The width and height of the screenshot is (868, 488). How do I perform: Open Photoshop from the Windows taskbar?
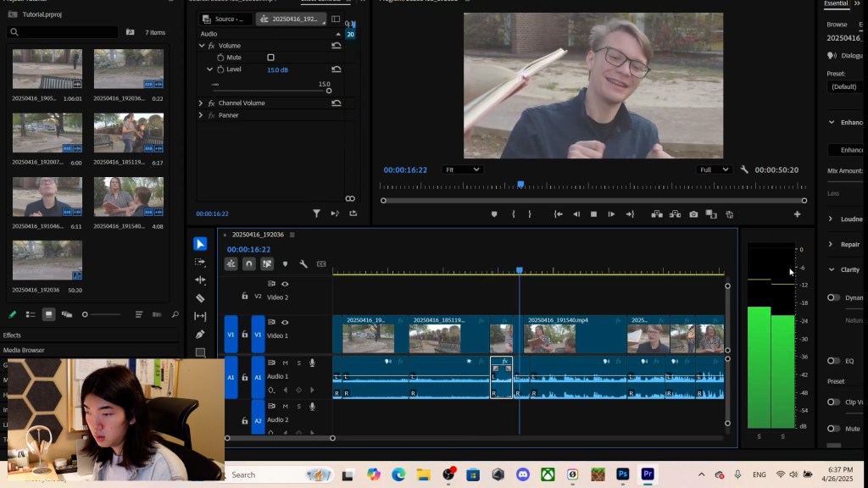623,474
